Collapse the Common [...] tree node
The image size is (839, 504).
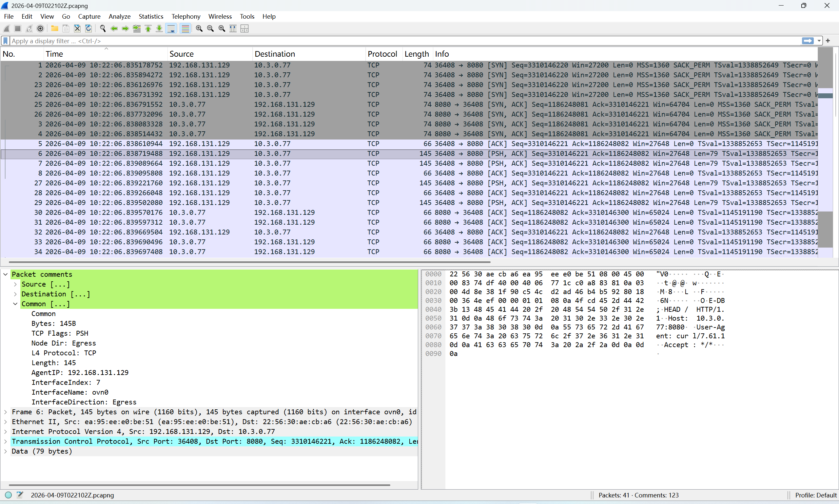tap(15, 304)
